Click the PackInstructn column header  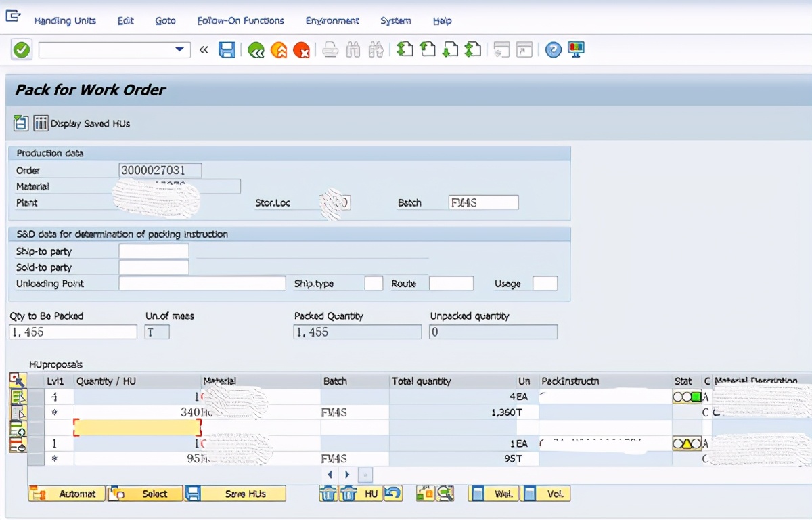[606, 381]
